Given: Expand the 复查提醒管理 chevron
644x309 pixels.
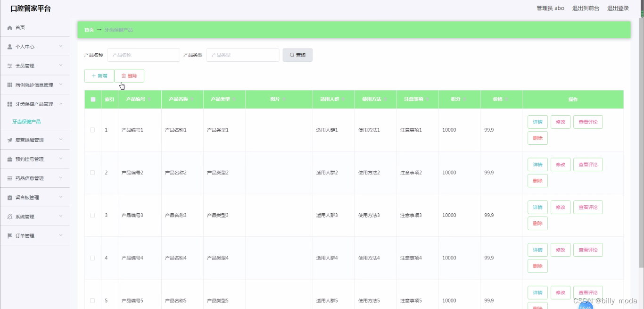Looking at the screenshot, I should (61, 140).
